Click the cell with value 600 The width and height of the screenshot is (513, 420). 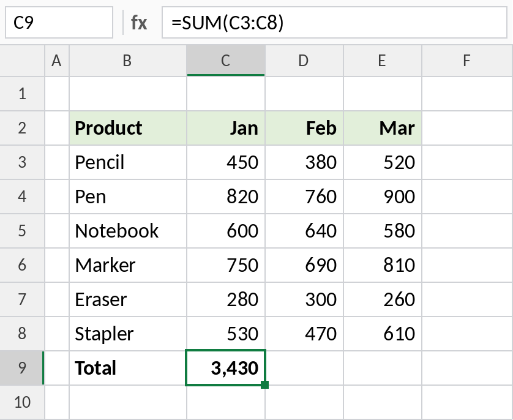[226, 231]
